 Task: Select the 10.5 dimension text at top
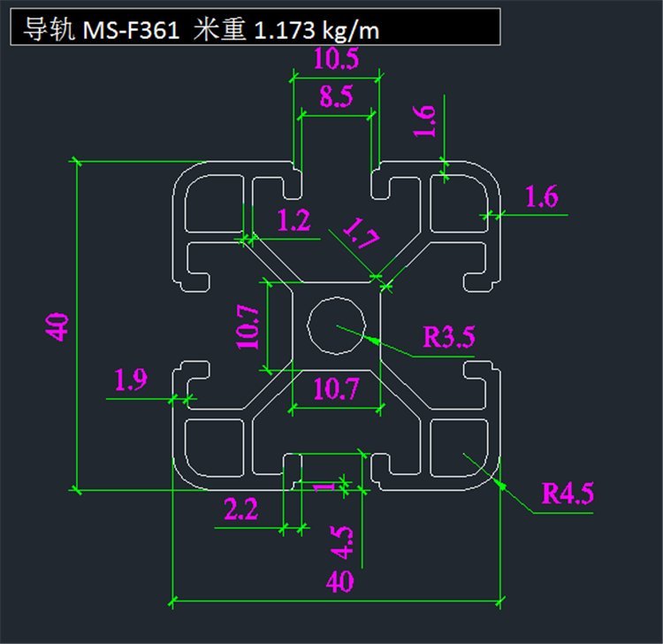pyautogui.click(x=336, y=60)
